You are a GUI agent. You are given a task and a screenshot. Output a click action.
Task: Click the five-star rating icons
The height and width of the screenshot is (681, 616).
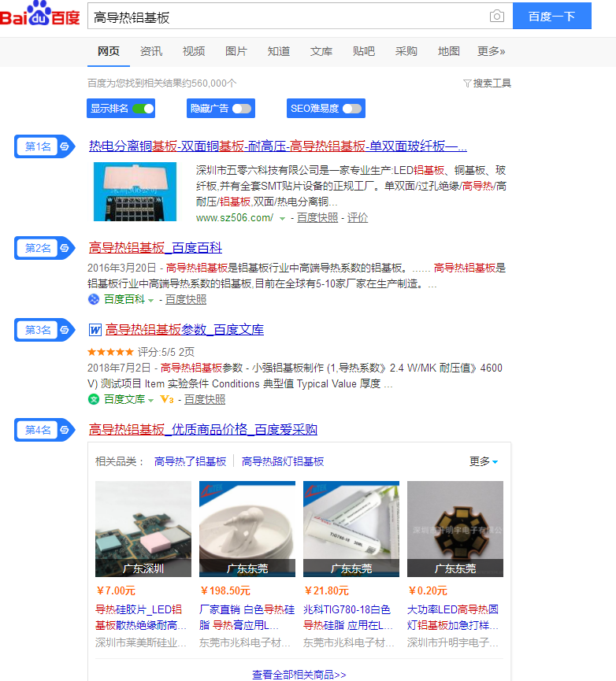click(110, 352)
